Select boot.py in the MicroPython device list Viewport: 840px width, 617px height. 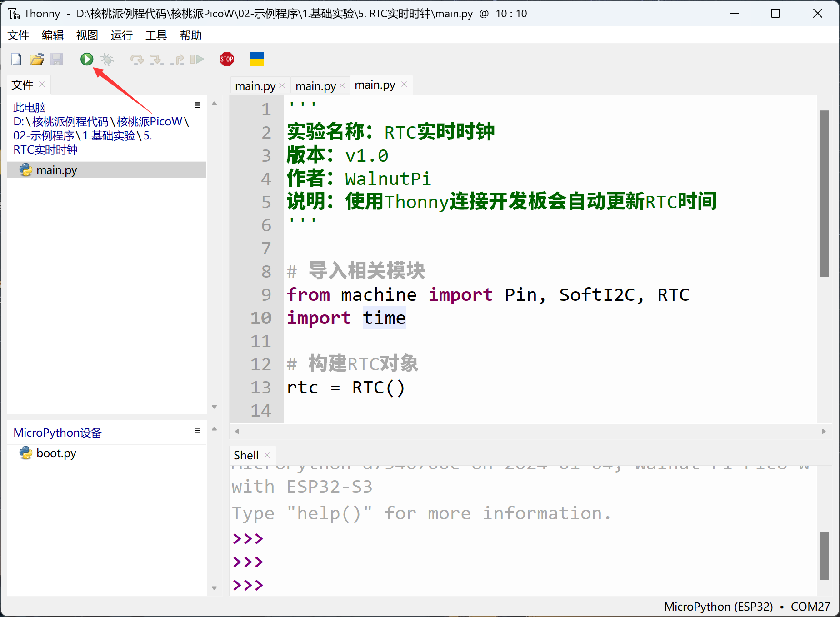click(56, 453)
